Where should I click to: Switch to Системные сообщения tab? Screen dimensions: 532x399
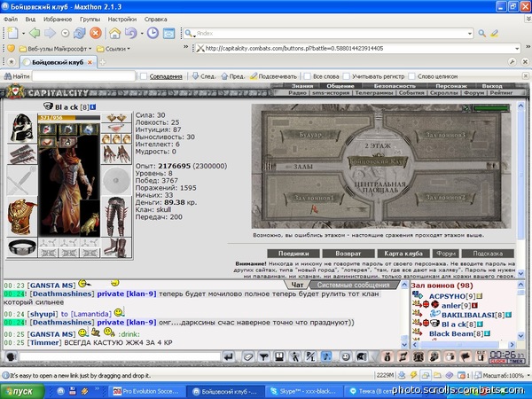click(x=353, y=285)
